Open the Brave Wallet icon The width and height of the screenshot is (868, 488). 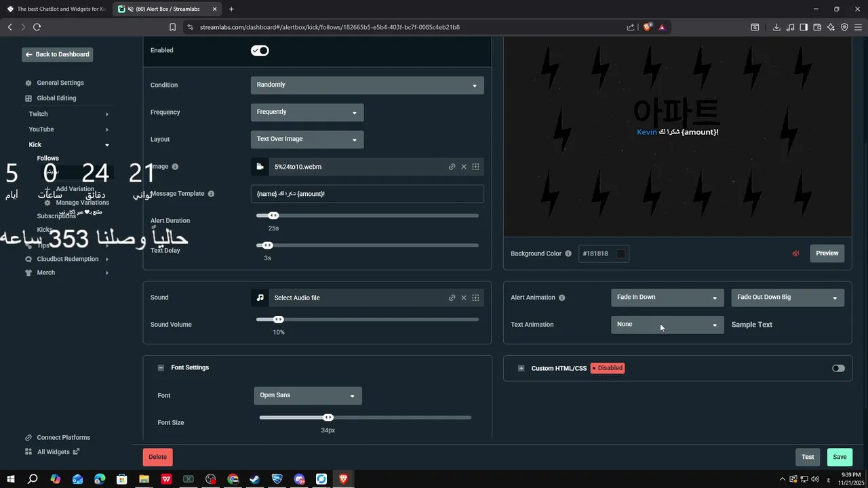pos(817,27)
